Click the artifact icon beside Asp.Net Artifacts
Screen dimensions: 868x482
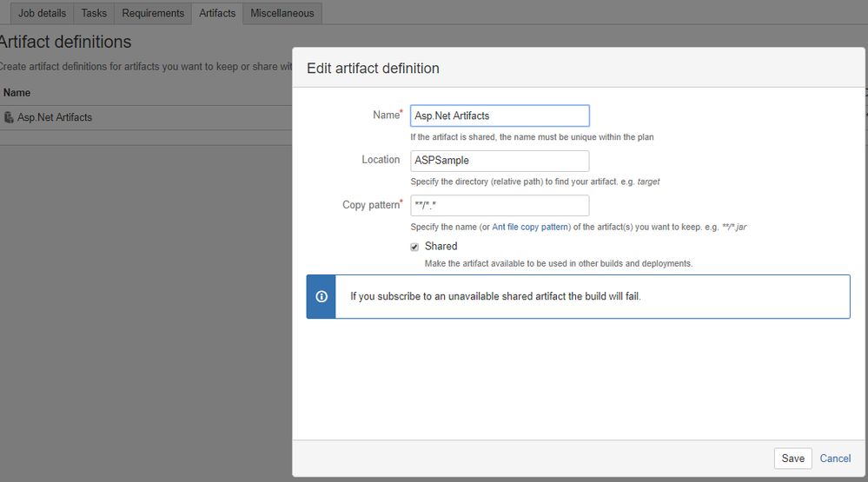pyautogui.click(x=9, y=117)
